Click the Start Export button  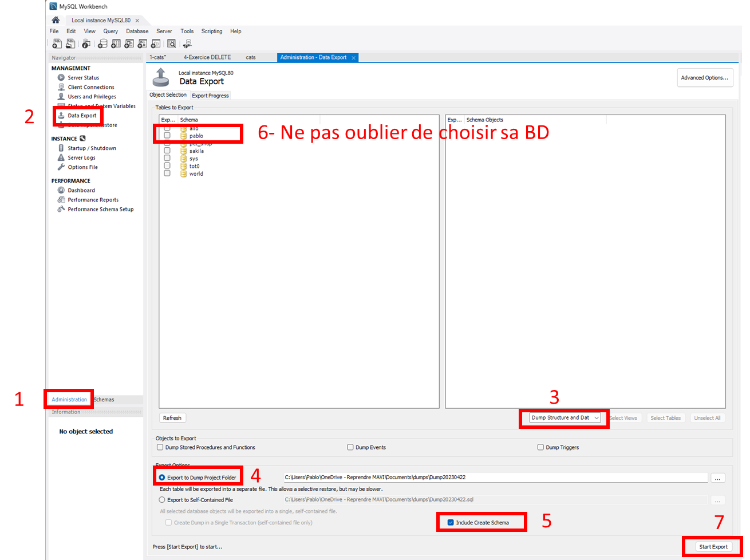click(713, 547)
